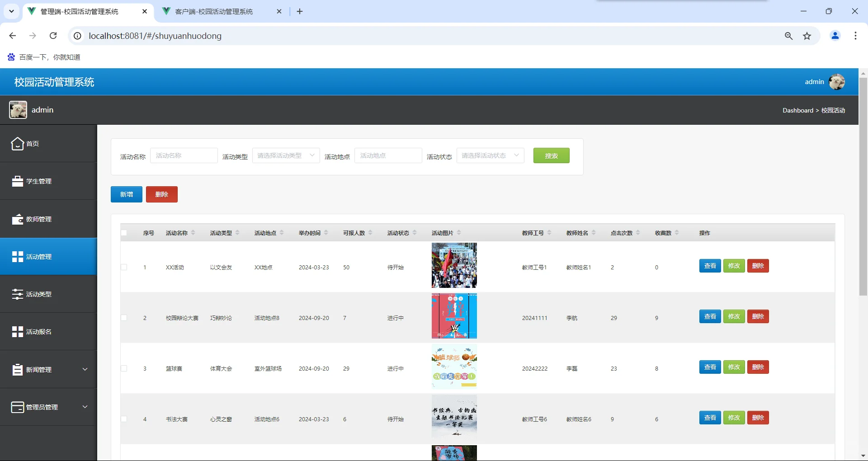Sort by 活动名称 column arrows
Image resolution: width=868 pixels, height=461 pixels.
click(x=193, y=233)
